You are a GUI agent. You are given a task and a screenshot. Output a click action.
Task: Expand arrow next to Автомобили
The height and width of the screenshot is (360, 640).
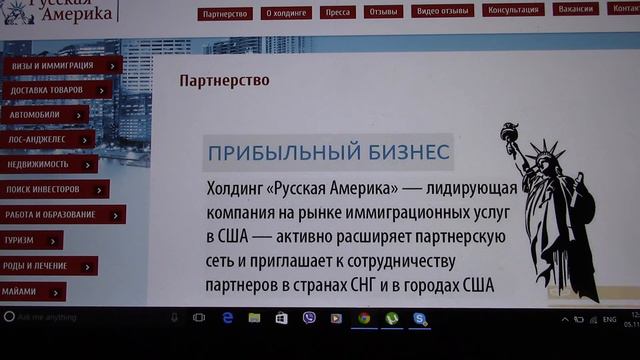tap(79, 116)
